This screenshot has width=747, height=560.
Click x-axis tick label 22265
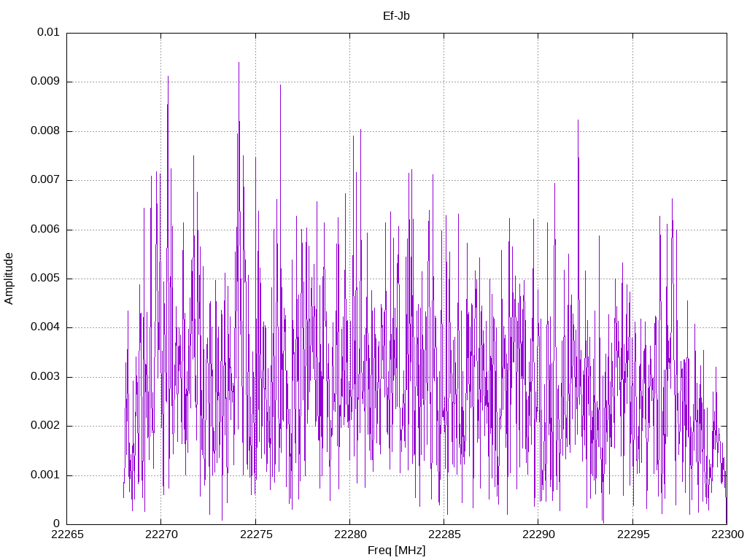[x=67, y=534]
